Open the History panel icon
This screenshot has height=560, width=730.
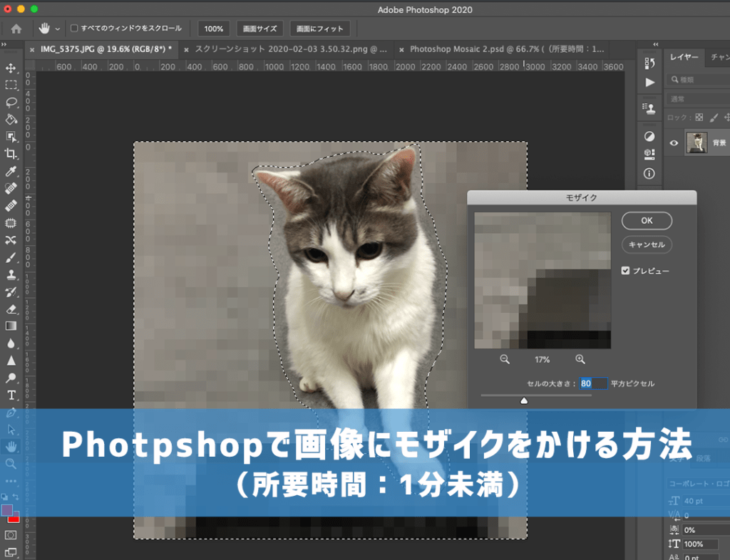649,63
